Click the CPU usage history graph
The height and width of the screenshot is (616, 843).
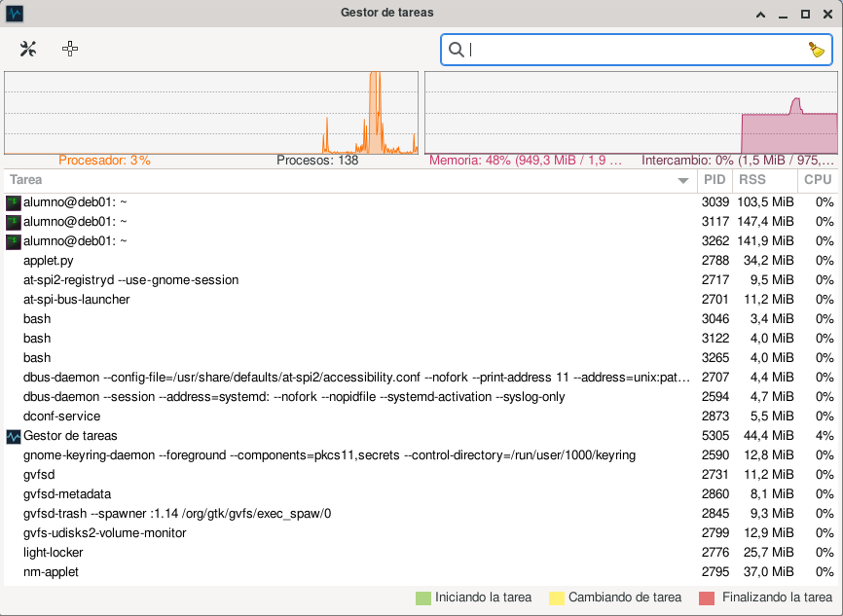[x=211, y=112]
